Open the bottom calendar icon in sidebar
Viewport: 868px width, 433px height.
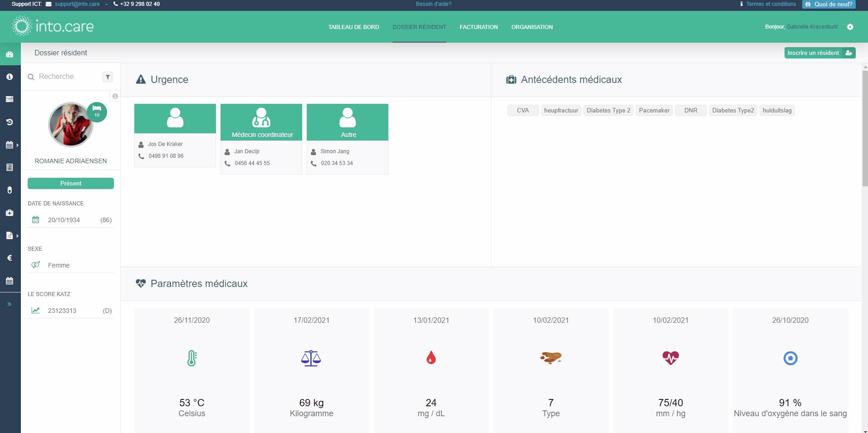point(10,281)
